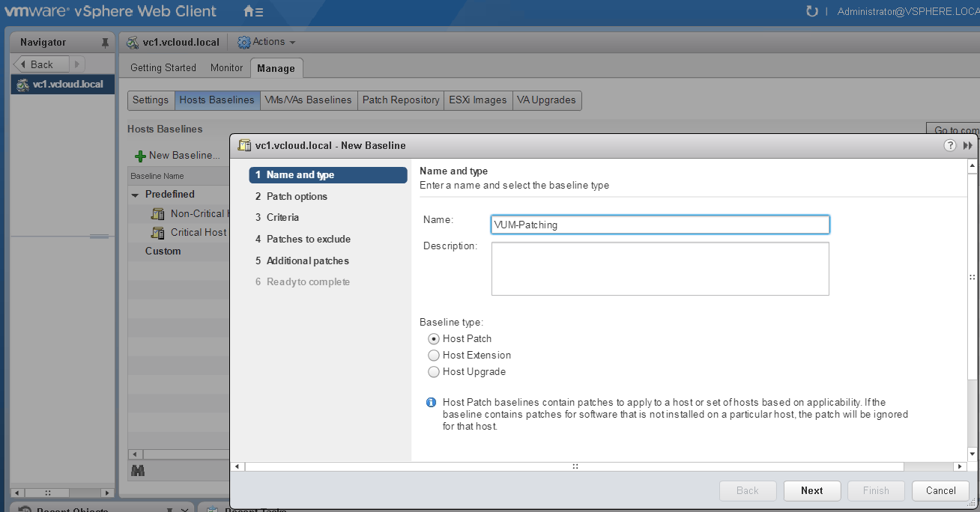Select the Host Extension radio button
The image size is (980, 512).
click(434, 356)
